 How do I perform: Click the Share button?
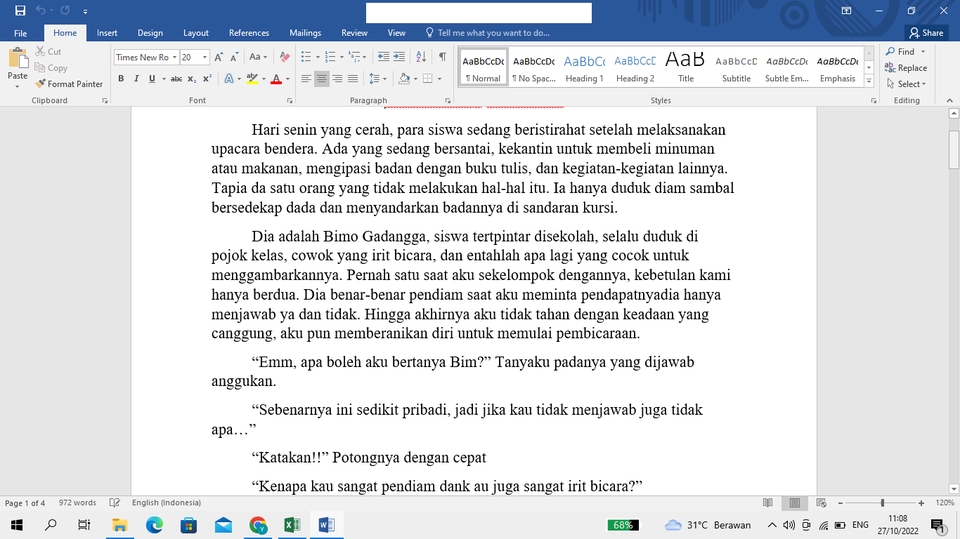coord(926,33)
